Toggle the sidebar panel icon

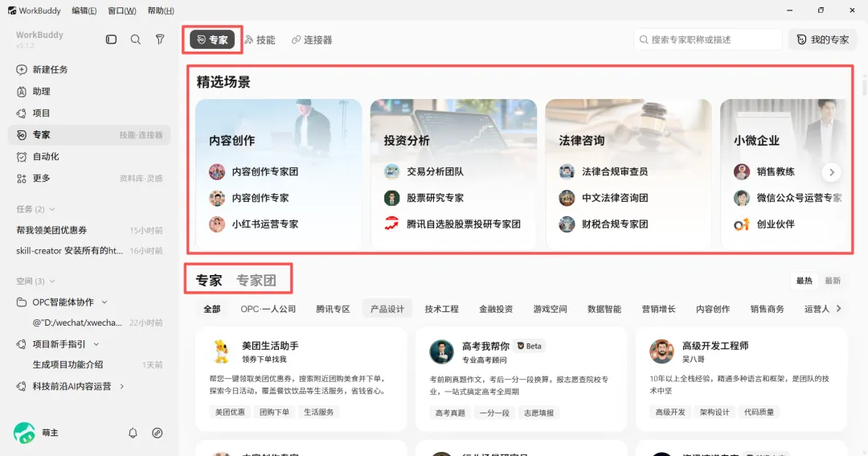pyautogui.click(x=111, y=39)
